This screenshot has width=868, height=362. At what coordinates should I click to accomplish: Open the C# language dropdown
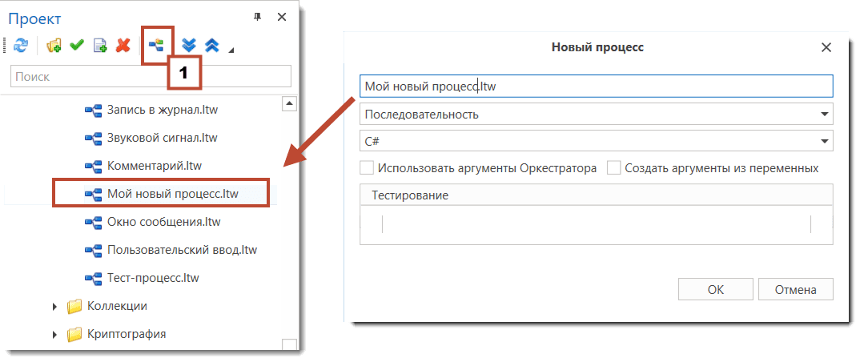click(x=824, y=141)
